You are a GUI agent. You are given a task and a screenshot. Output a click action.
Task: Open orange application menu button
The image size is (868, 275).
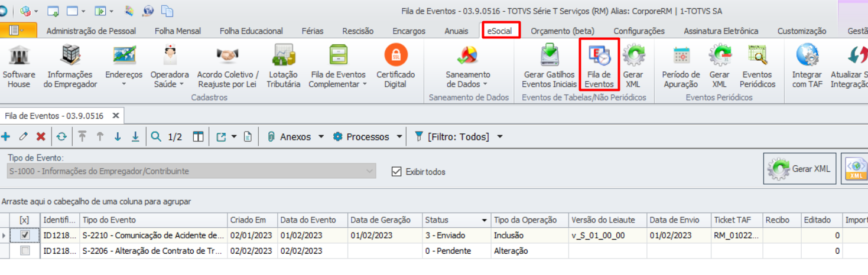[x=18, y=30]
